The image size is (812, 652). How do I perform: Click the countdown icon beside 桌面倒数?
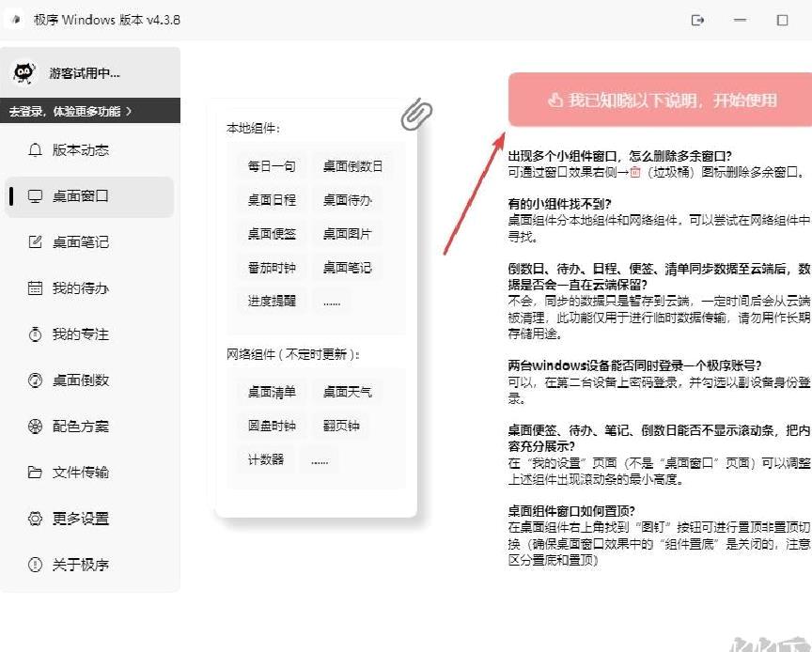pos(35,380)
